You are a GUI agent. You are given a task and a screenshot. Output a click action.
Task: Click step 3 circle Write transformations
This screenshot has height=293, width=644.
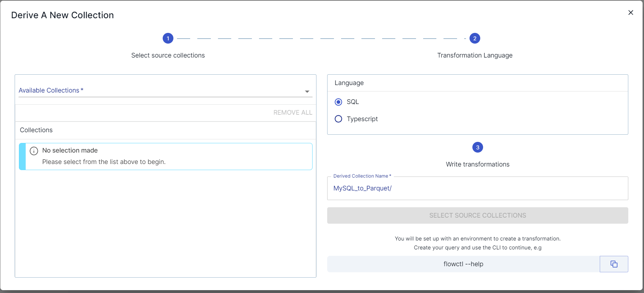pos(477,147)
